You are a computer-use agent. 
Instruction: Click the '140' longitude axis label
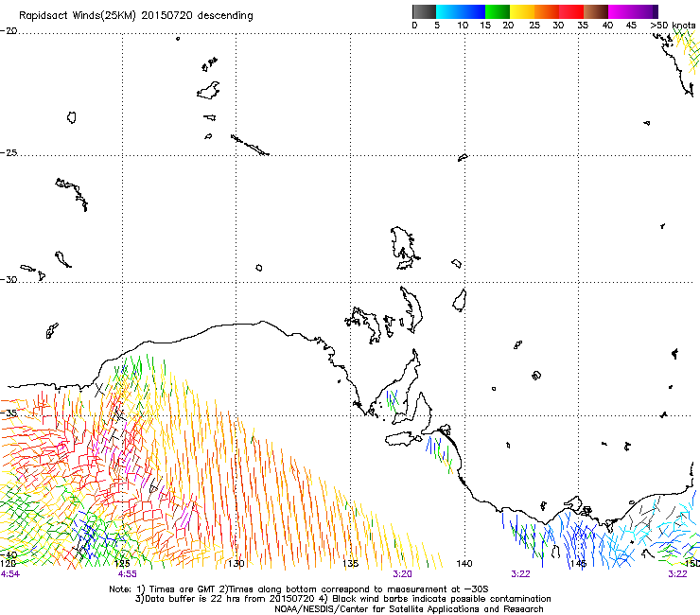(464, 563)
